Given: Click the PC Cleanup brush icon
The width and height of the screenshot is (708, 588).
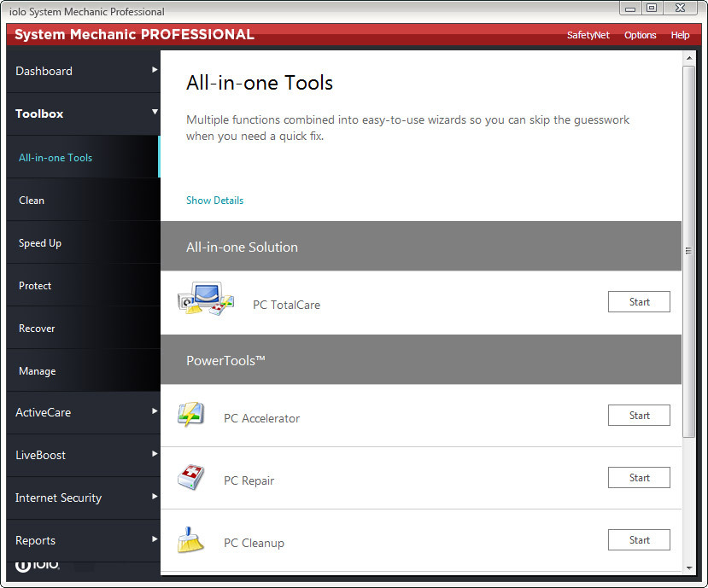Looking at the screenshot, I should (x=191, y=539).
